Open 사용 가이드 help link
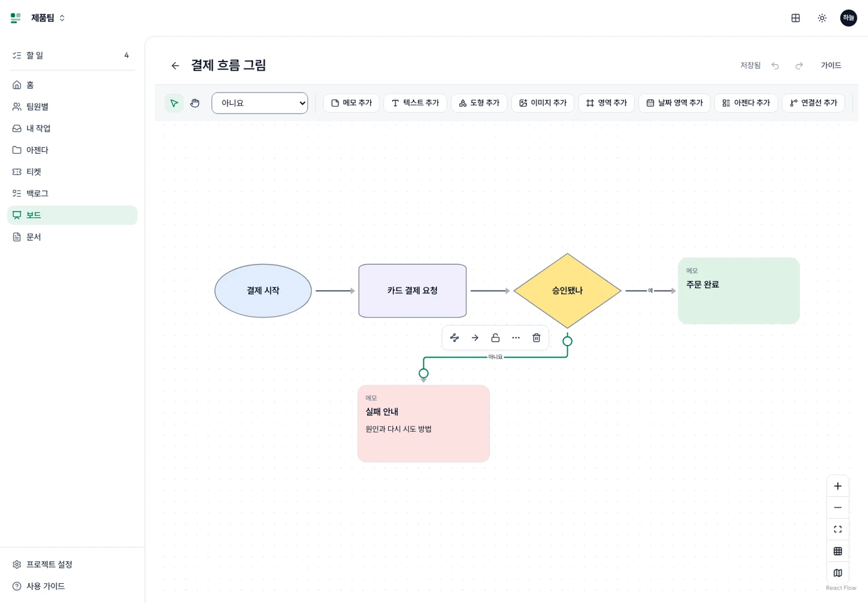The height and width of the screenshot is (603, 868). [x=72, y=586]
